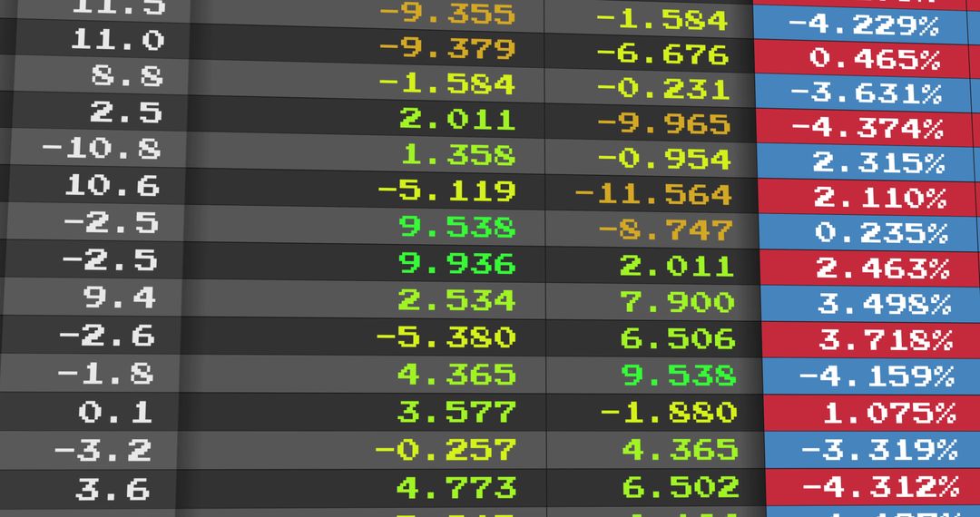Select the -11.564 value
Image resolution: width=980 pixels, height=517 pixels.
pos(653,195)
